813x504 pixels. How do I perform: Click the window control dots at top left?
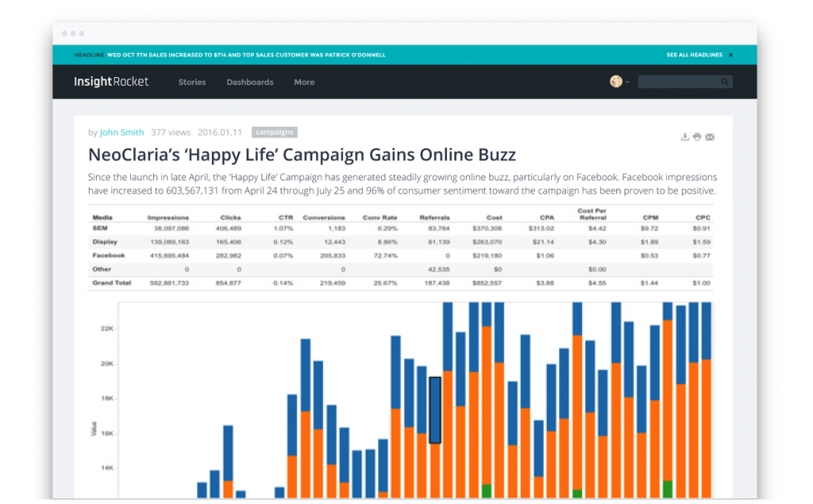pos(72,34)
